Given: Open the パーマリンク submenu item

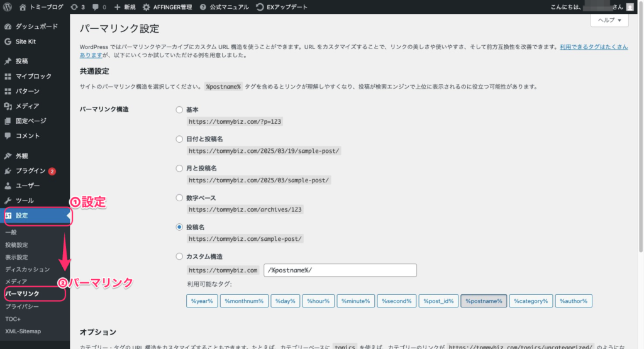Looking at the screenshot, I should click(x=22, y=294).
